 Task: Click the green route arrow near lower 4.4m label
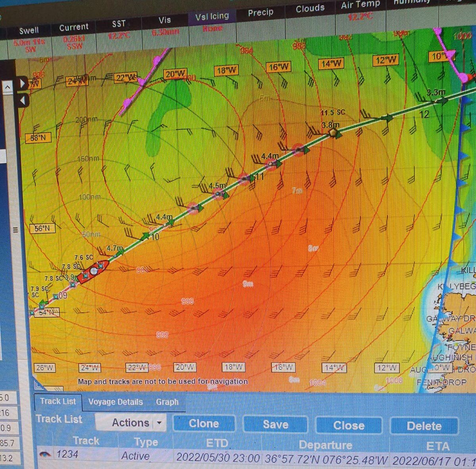(171, 223)
